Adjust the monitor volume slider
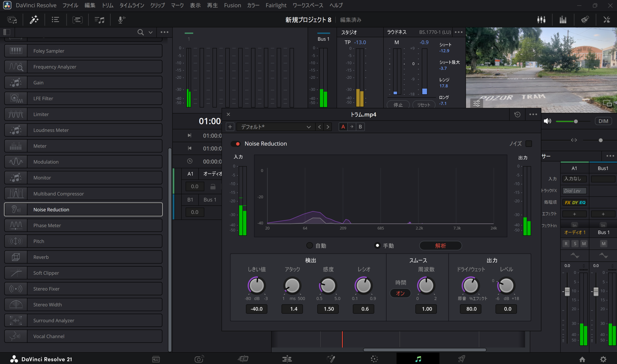 click(x=573, y=121)
